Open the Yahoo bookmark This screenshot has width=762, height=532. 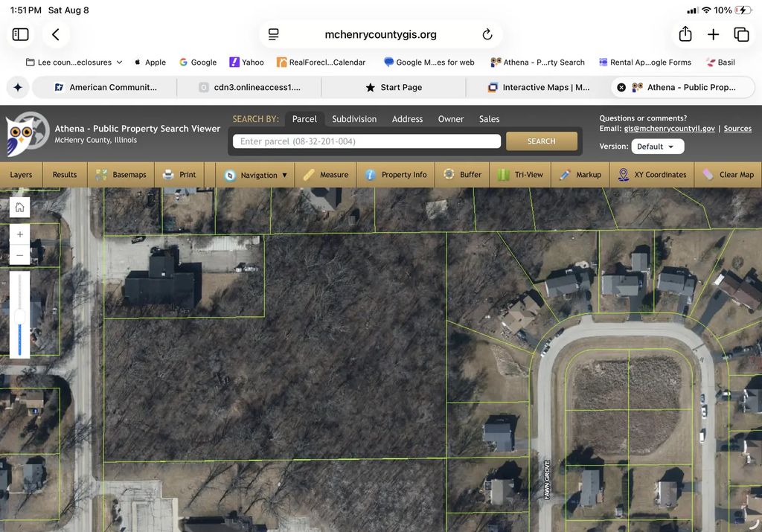246,63
